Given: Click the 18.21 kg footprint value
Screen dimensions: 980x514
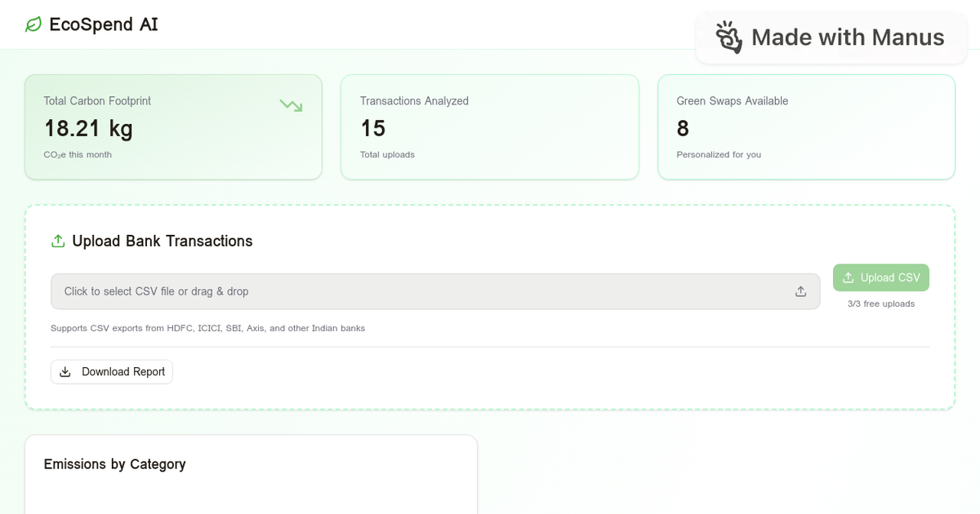Looking at the screenshot, I should tap(88, 128).
